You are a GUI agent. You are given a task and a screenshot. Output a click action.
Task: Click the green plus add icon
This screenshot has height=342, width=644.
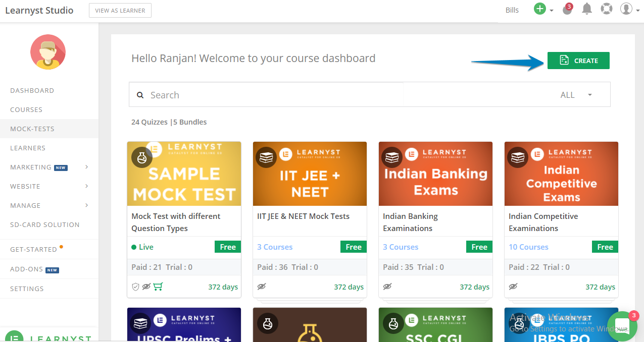(x=540, y=9)
